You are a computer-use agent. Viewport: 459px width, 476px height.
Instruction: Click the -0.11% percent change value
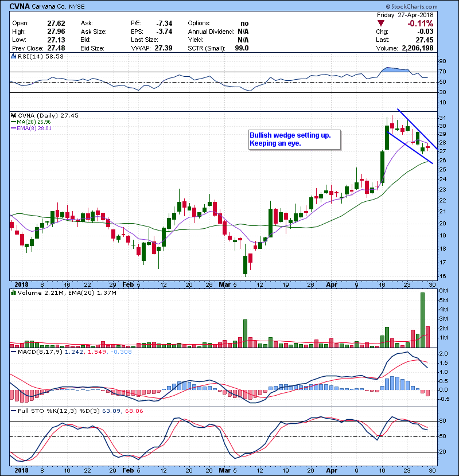coord(421,24)
